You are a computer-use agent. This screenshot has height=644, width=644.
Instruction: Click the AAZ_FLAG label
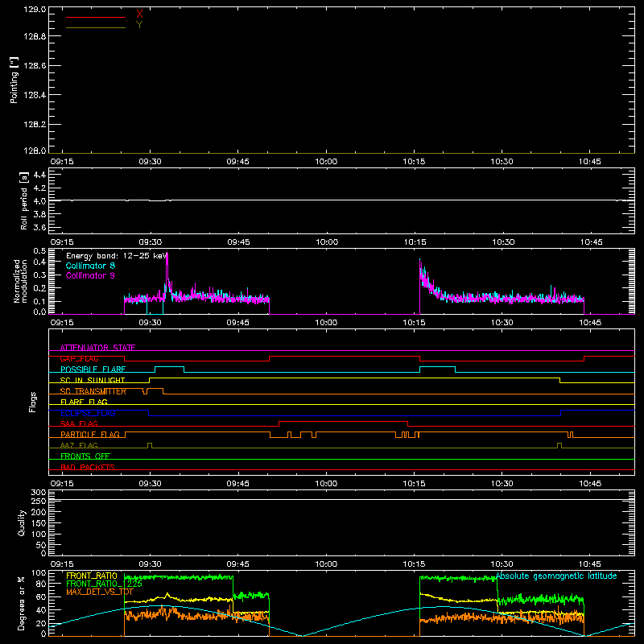coord(79,446)
